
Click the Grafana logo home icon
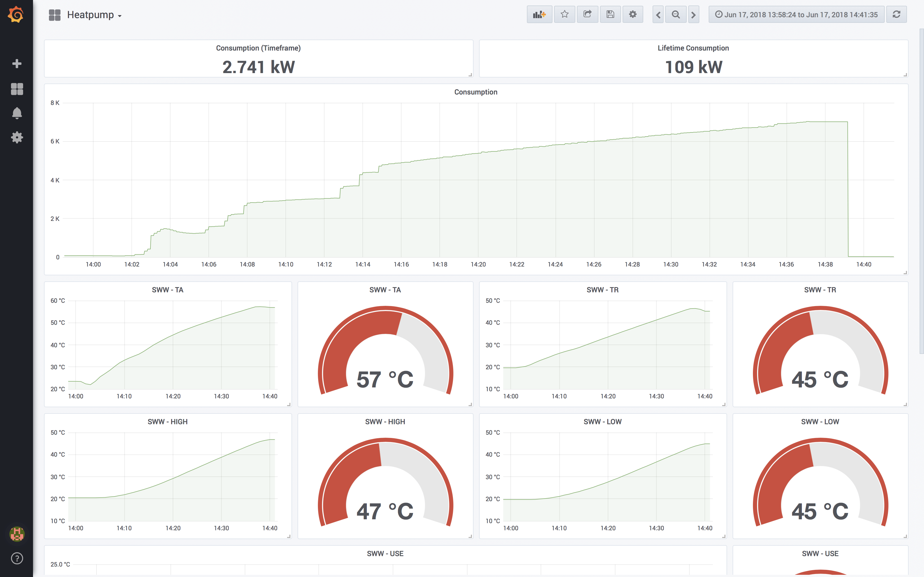point(16,15)
